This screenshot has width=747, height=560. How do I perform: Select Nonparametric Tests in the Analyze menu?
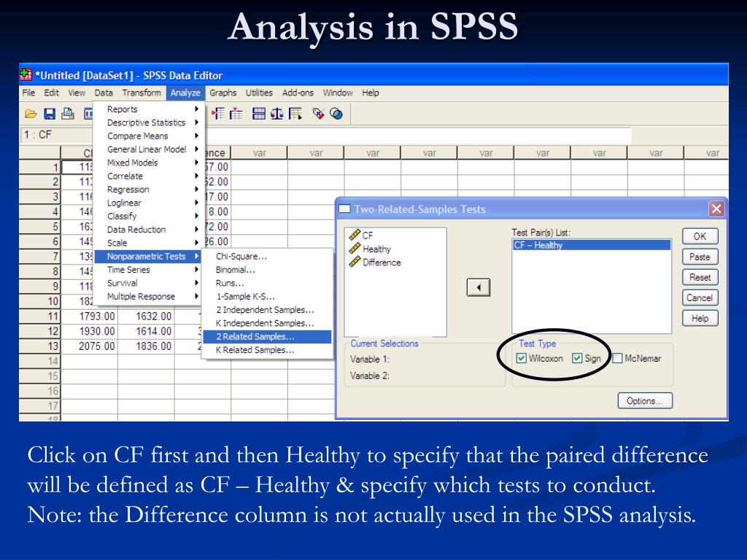(149, 256)
